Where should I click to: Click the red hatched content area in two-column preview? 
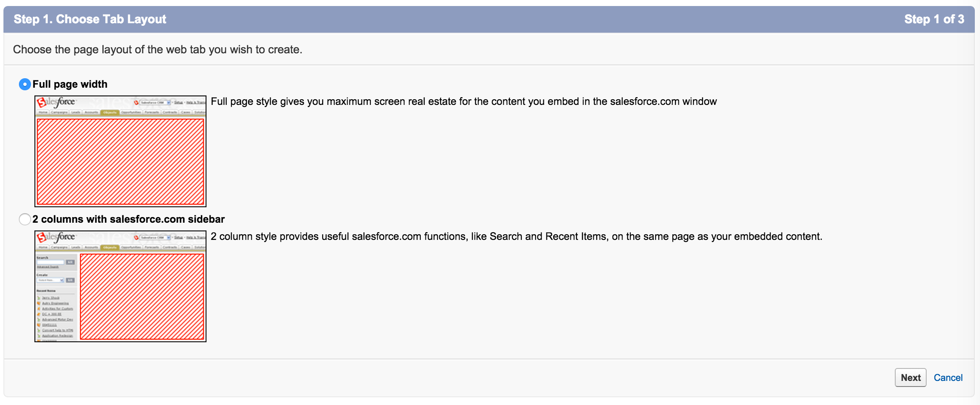point(142,297)
